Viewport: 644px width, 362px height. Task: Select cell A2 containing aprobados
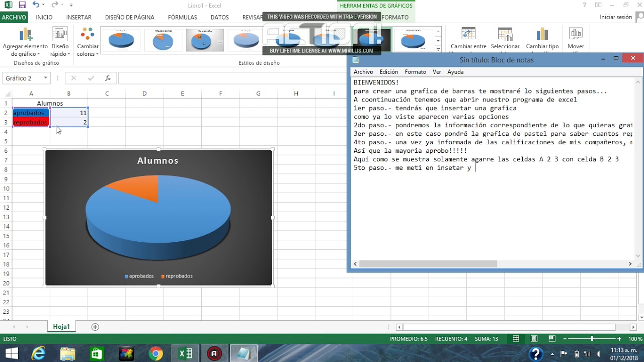[x=31, y=113]
